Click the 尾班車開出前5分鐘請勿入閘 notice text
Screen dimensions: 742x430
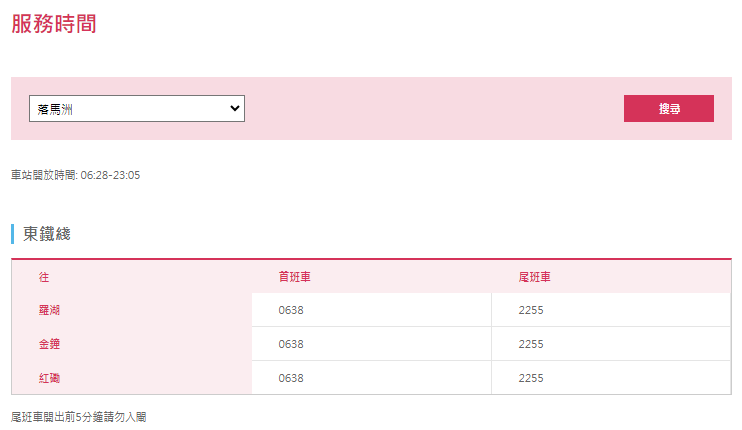tap(79, 417)
